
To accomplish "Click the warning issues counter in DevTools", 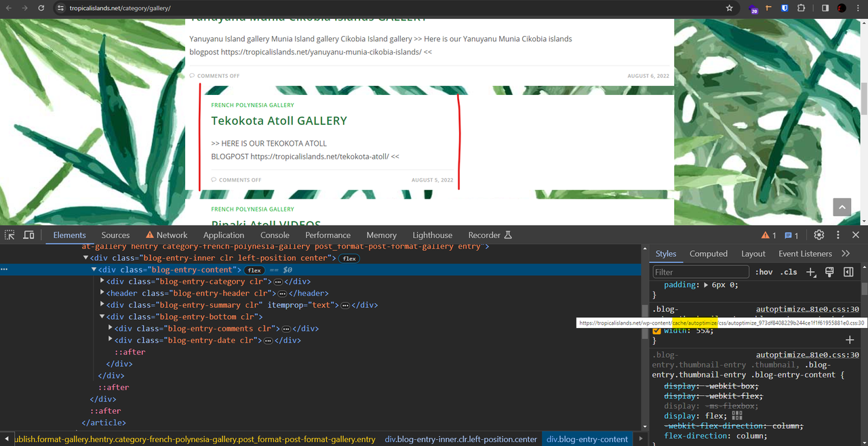I will click(769, 235).
